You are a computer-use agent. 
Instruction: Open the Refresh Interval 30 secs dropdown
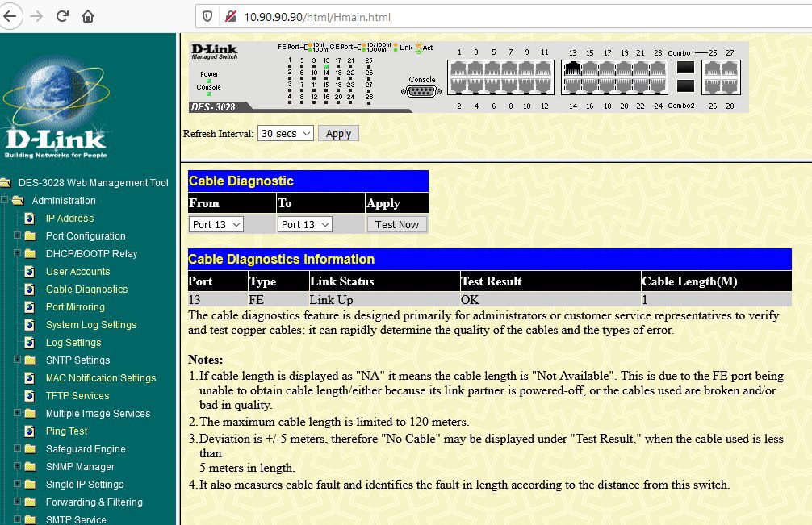point(286,133)
